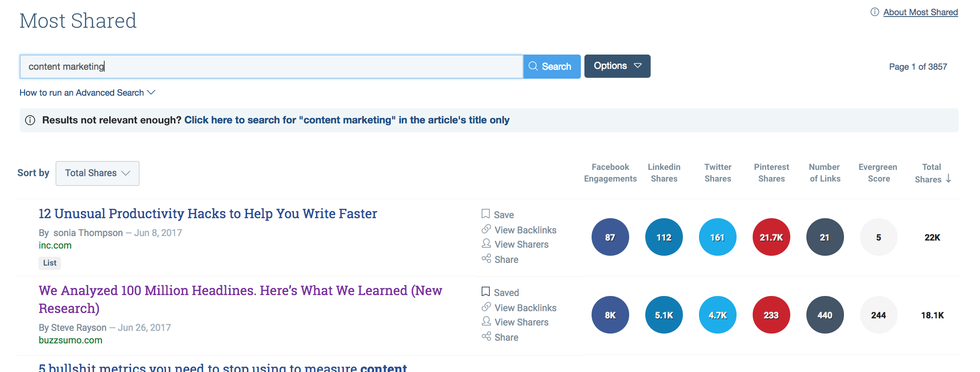Expand How to run an Advanced Search
Screen dimensions: 980x372
click(87, 93)
